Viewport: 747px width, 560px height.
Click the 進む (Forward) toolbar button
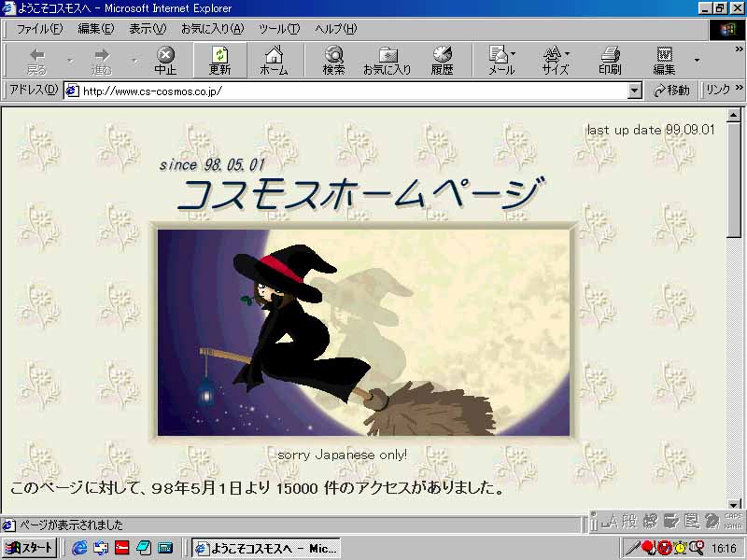[x=102, y=61]
